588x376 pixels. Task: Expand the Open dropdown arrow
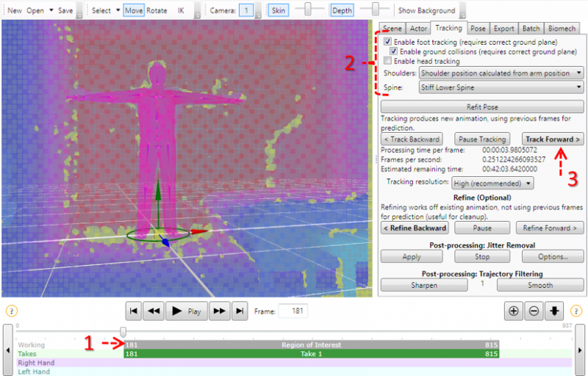coord(51,10)
